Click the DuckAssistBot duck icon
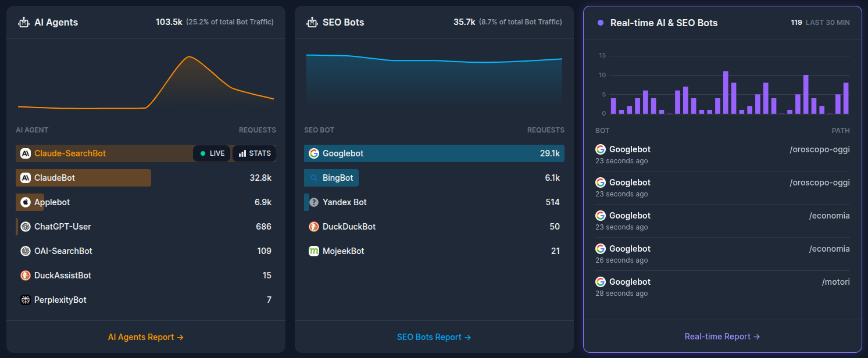Image resolution: width=868 pixels, height=358 pixels. (x=26, y=275)
